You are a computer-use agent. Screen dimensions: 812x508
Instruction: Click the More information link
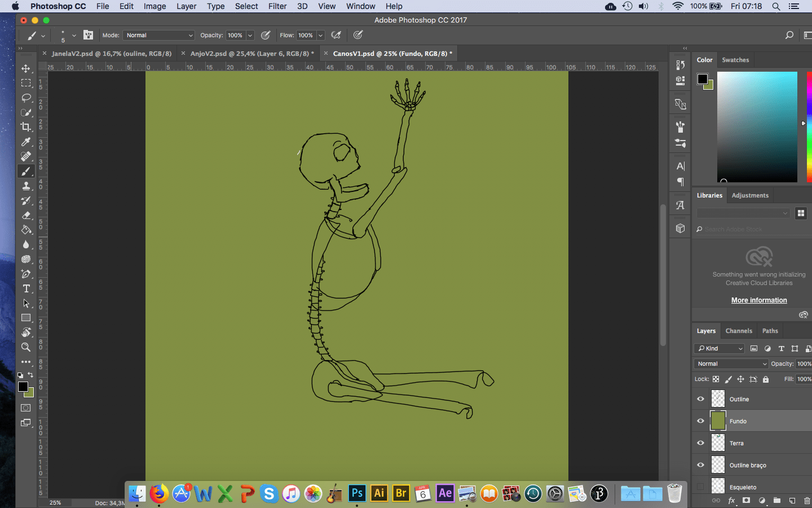(x=759, y=300)
